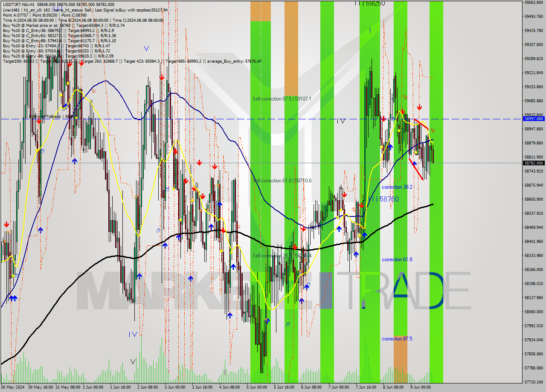
Task: Click the '30 May 16:00' time label
Action: [x=41, y=387]
